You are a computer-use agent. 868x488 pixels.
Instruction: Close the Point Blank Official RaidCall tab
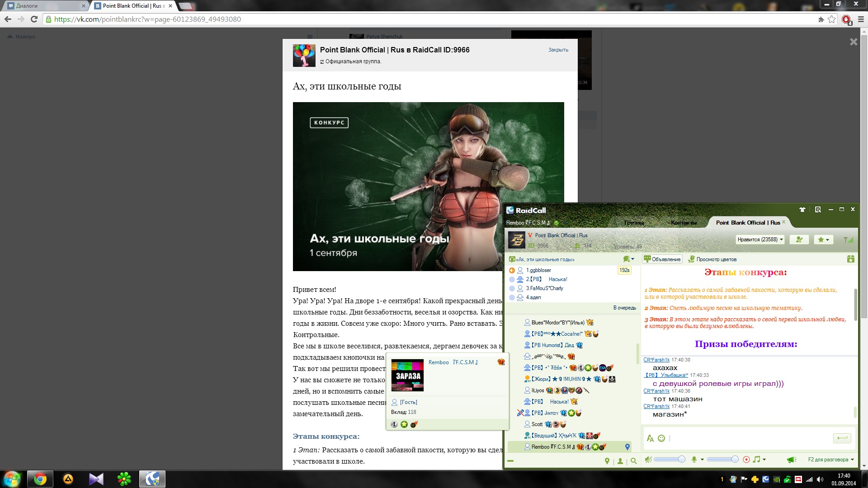783,222
